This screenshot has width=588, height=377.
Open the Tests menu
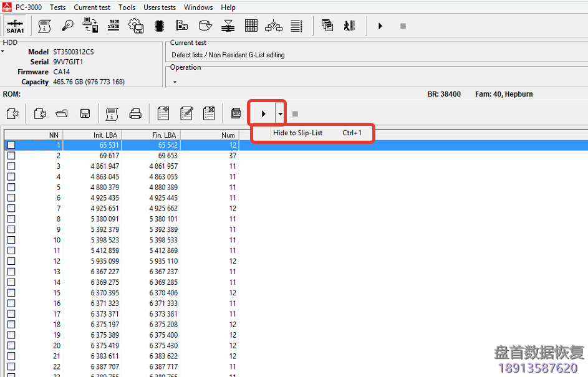[57, 7]
